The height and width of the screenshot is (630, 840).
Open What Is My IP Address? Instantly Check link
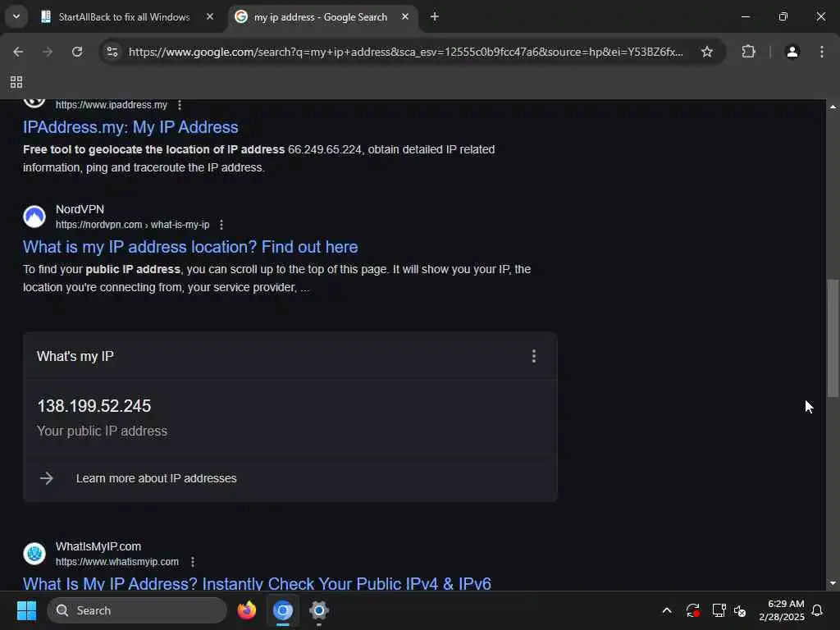coord(257,583)
